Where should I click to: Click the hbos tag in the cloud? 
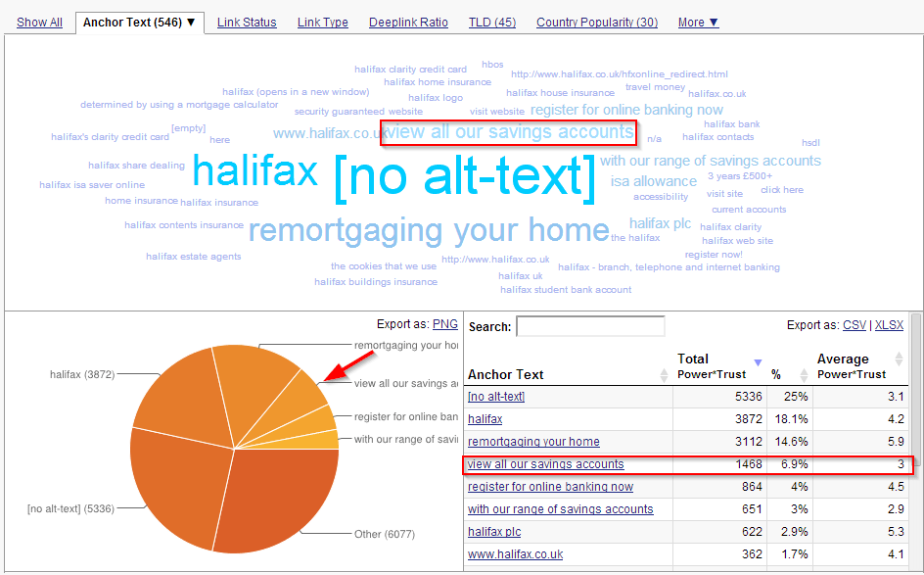coord(492,65)
